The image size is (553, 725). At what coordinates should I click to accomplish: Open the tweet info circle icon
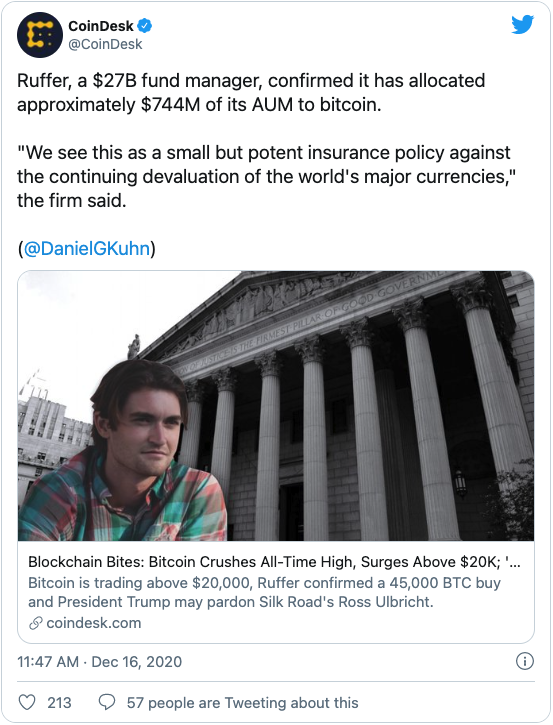coord(524,661)
